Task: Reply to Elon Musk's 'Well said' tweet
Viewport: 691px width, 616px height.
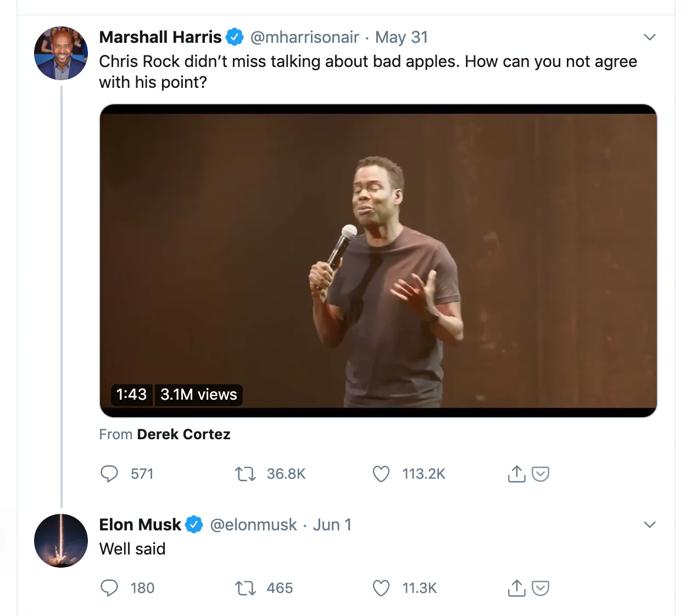Action: pos(109,588)
